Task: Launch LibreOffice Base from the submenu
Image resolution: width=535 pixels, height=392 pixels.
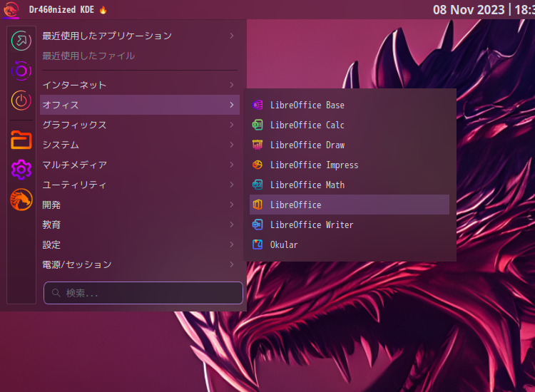Action: pos(350,105)
